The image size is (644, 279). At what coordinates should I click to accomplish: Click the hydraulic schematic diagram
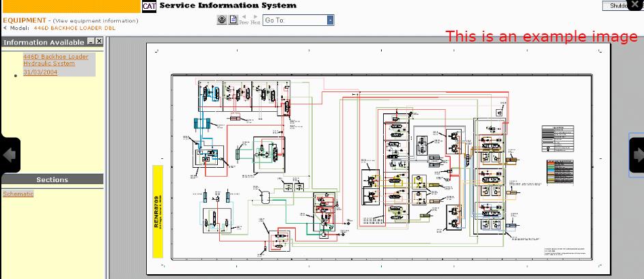382,167
